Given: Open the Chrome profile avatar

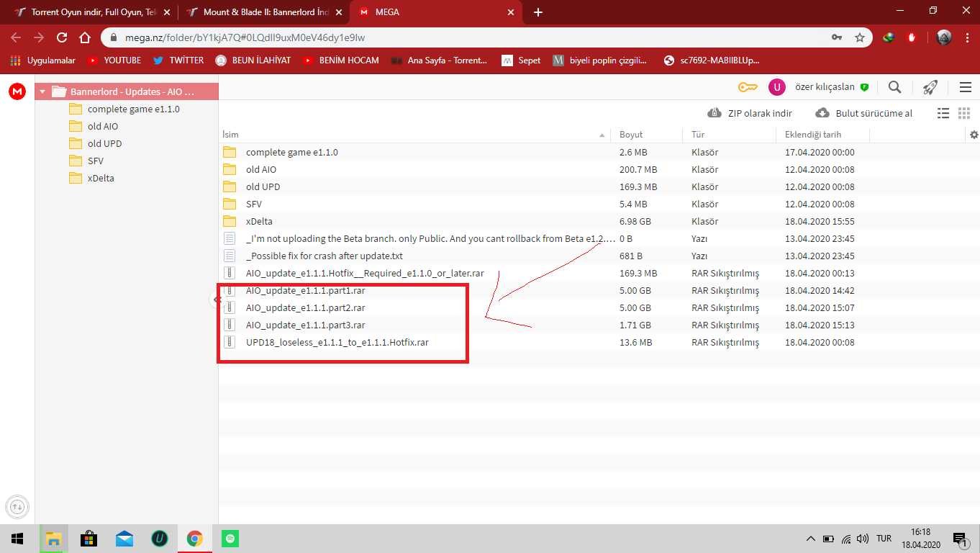Looking at the screenshot, I should point(944,37).
